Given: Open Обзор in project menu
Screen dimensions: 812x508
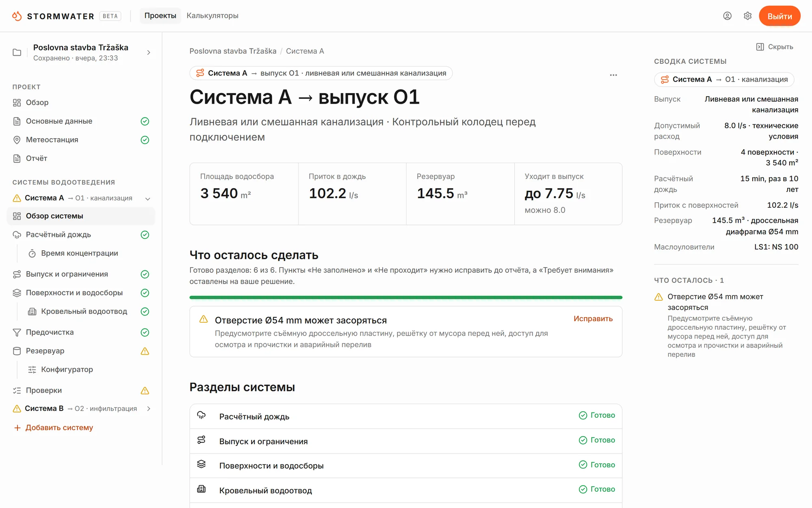Looking at the screenshot, I should [81, 102].
